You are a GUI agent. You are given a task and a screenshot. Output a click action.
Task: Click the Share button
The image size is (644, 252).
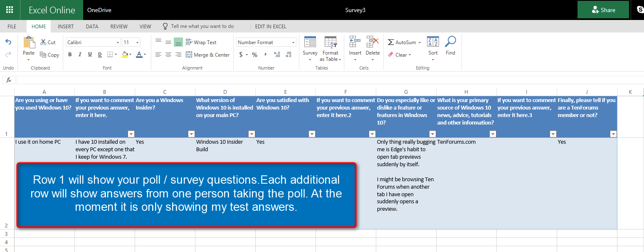pyautogui.click(x=603, y=10)
